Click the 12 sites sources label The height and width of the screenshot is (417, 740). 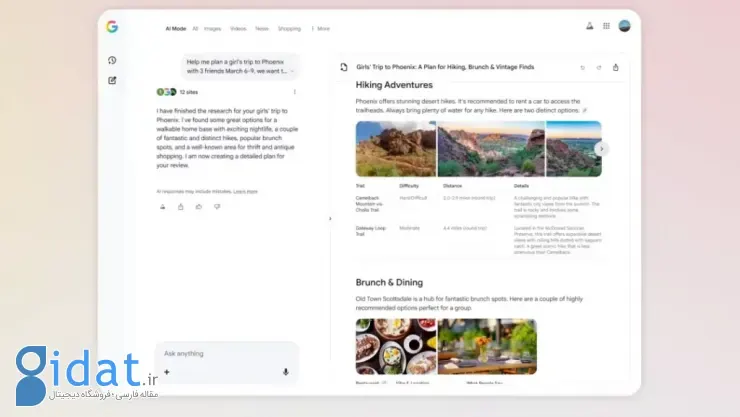tap(189, 92)
